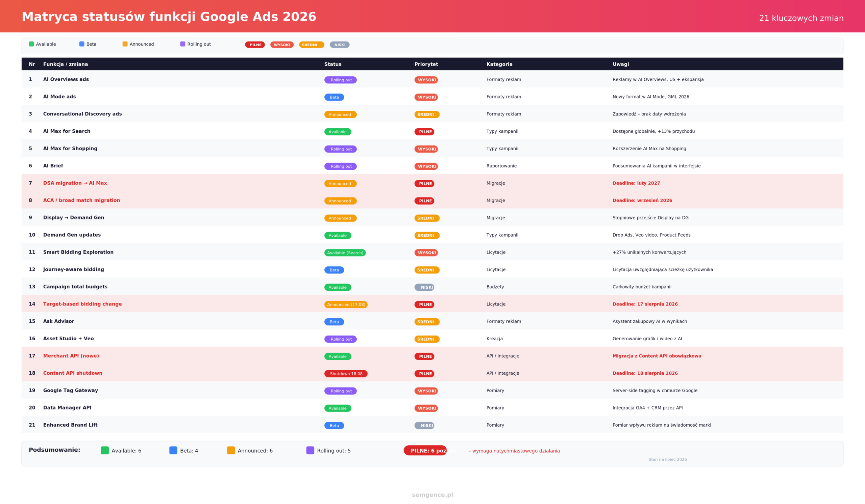Viewport: 865px width, 504px height.
Task: Click 'Drop Ads, Veo video, Product Feeds' note
Action: click(x=651, y=235)
